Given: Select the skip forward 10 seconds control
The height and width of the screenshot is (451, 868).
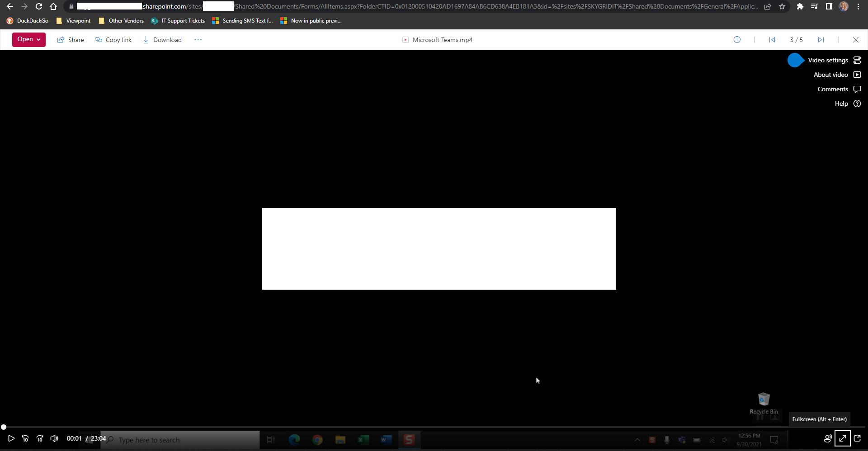Looking at the screenshot, I should point(40,438).
